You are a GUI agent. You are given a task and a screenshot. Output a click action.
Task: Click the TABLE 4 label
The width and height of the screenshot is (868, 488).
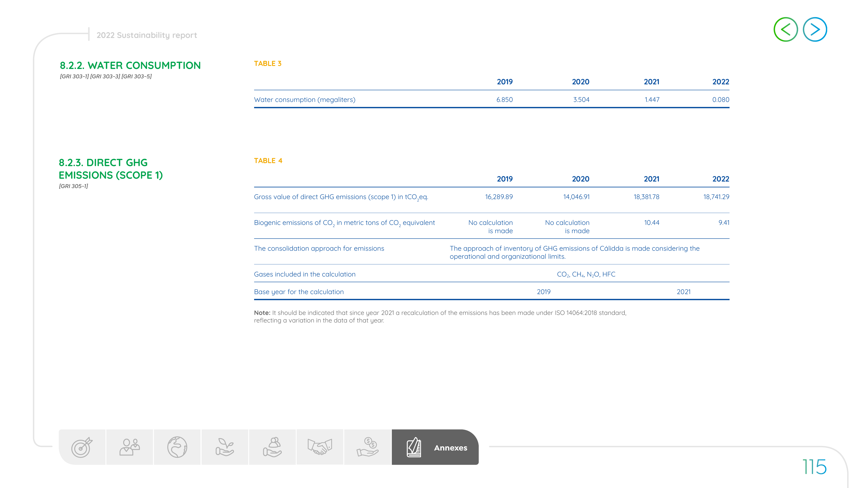(268, 161)
